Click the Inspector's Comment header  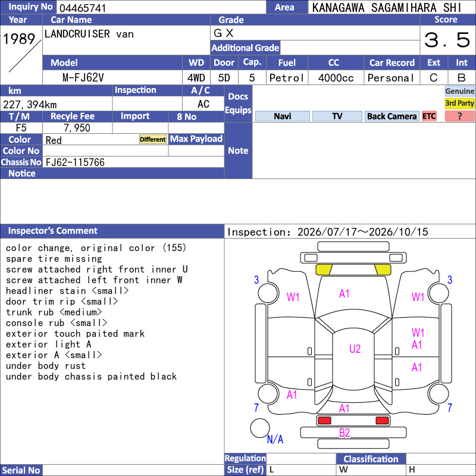(112, 231)
